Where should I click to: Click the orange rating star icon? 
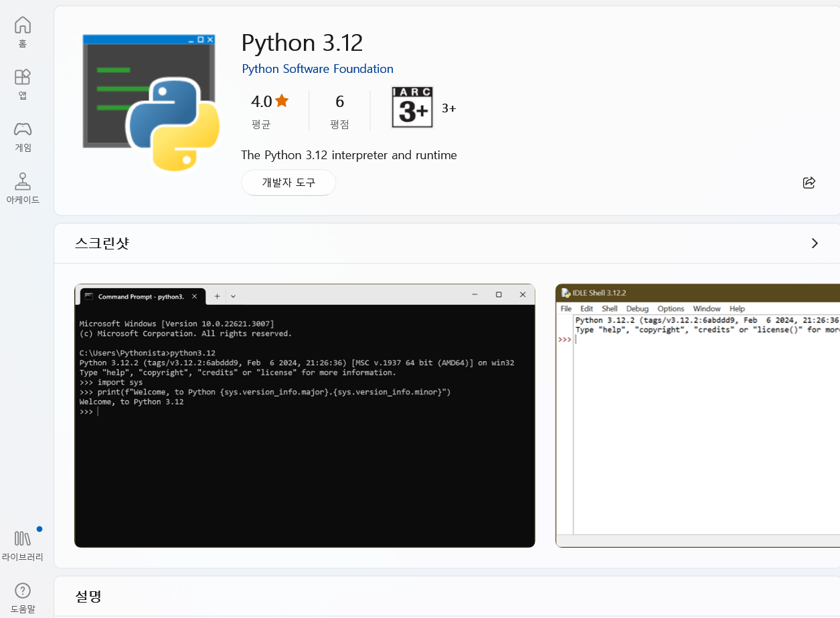[x=280, y=100]
